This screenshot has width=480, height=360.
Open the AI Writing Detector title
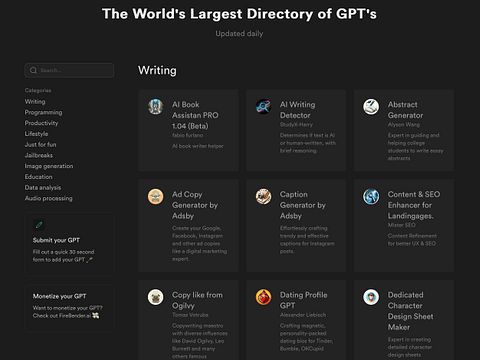pos(297,110)
